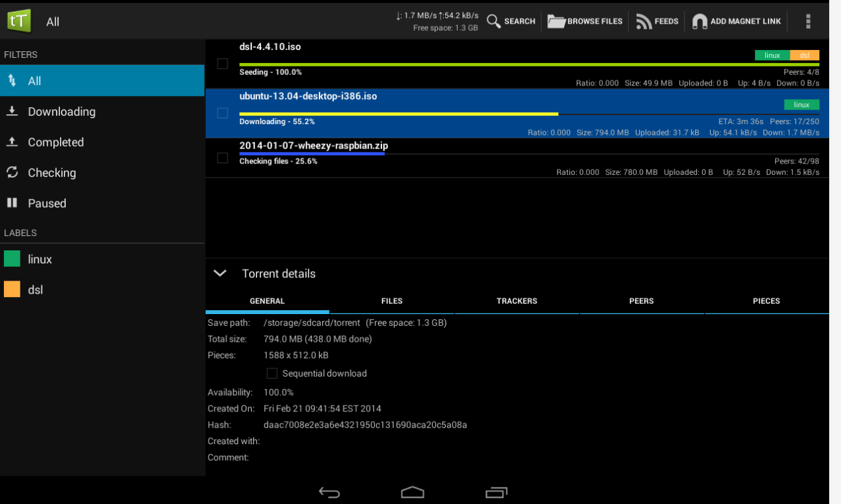Viewport: 841px width, 504px height.
Task: Click the Add Magnet Link text
Action: pos(746,22)
